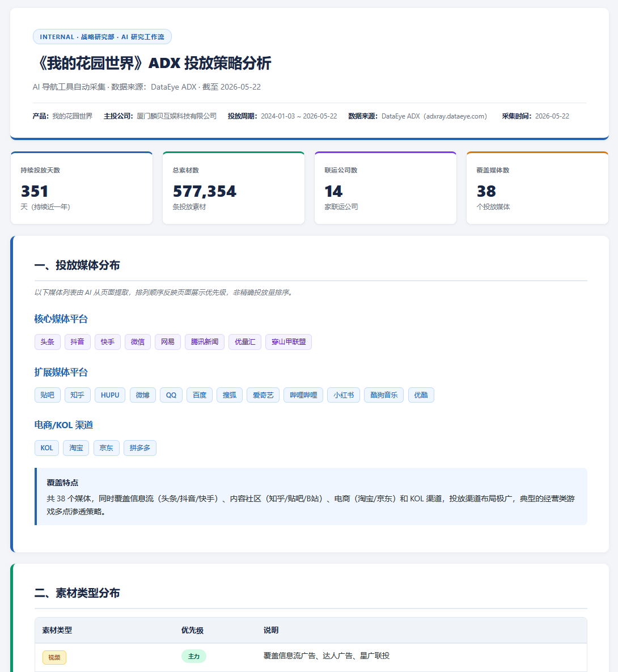The width and height of the screenshot is (618, 672).
Task: Select the 微信 media tag
Action: (x=138, y=342)
